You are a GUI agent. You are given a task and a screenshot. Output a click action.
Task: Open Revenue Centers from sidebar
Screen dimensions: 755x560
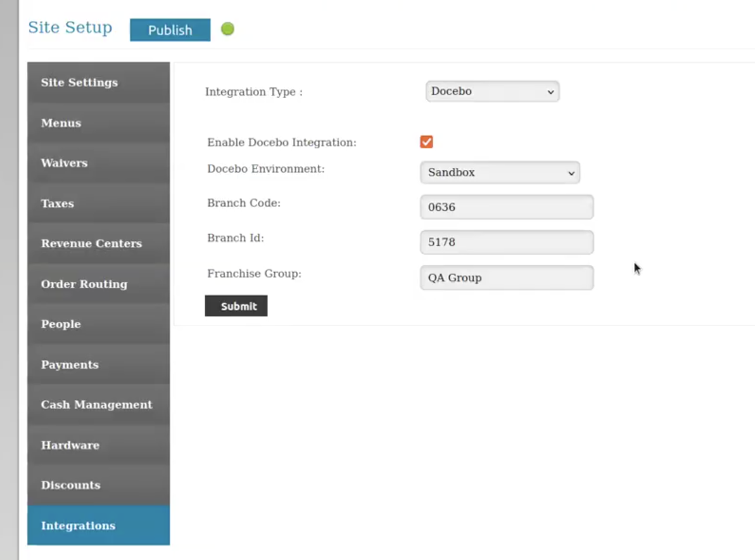coord(98,243)
